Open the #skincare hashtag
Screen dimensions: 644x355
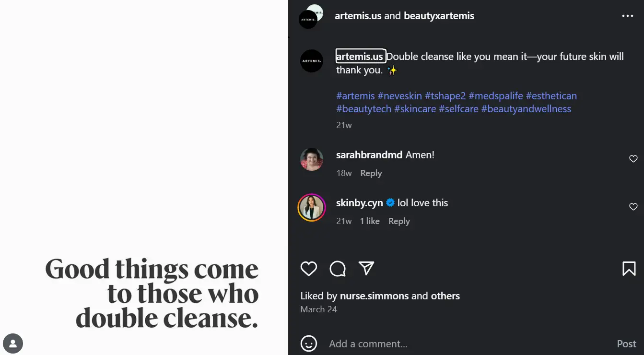[415, 108]
